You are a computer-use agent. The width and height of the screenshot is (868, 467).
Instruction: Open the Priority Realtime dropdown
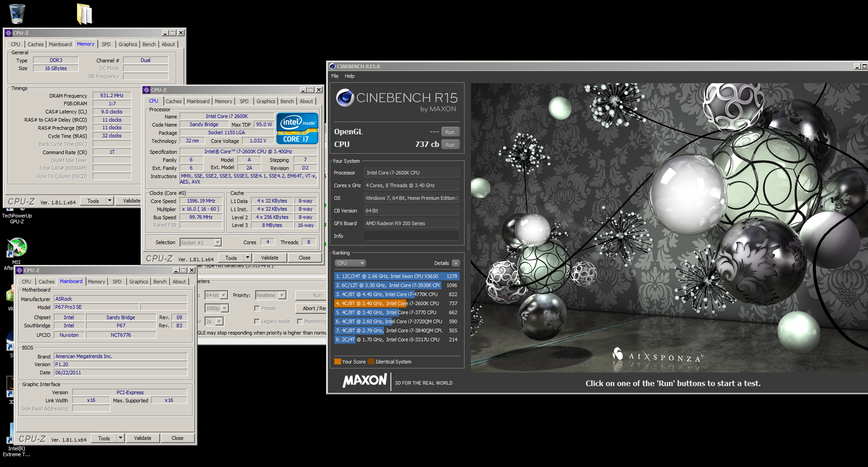[270, 295]
